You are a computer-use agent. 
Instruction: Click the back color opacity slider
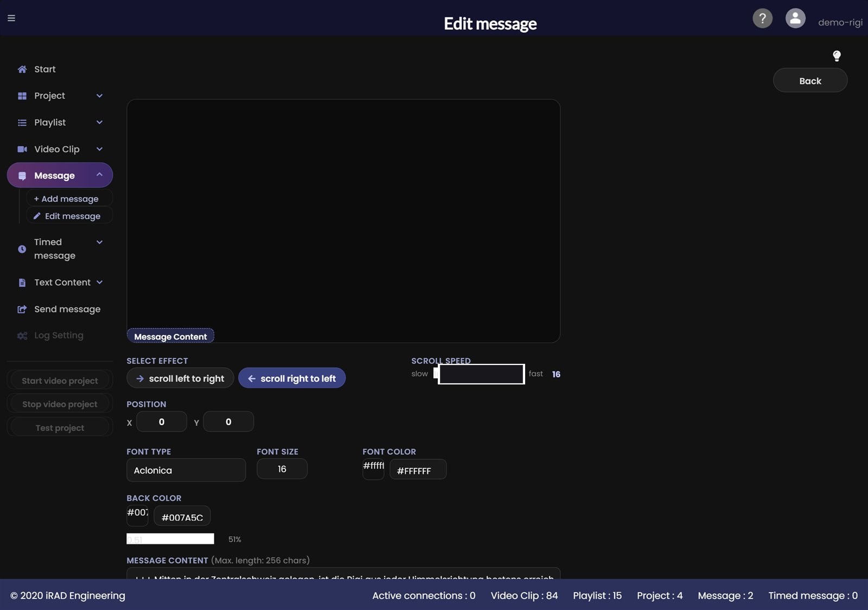coord(170,539)
